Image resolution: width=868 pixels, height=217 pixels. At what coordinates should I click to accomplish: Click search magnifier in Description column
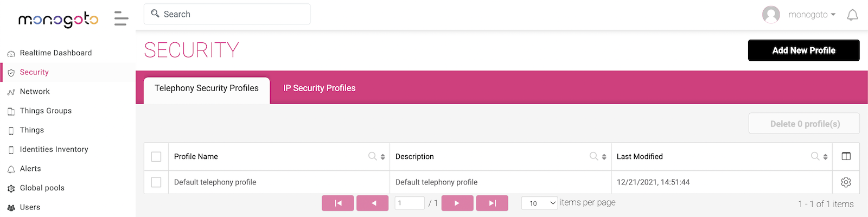593,156
